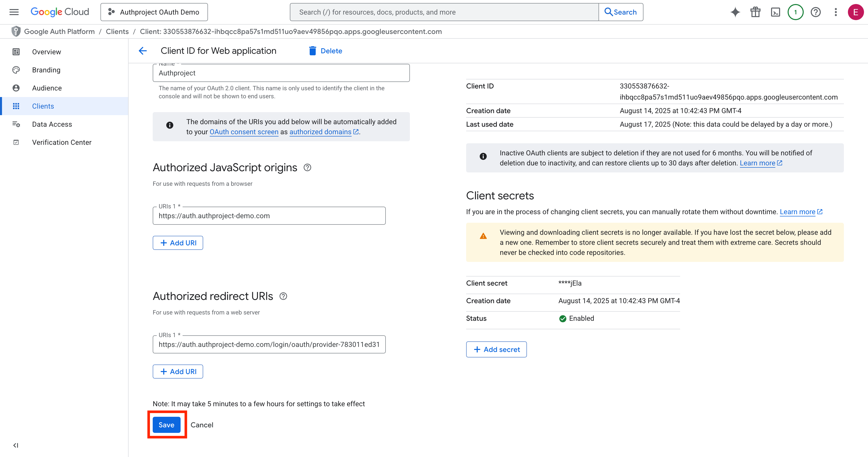Click the Clients grid icon
The width and height of the screenshot is (868, 457).
pyautogui.click(x=16, y=106)
